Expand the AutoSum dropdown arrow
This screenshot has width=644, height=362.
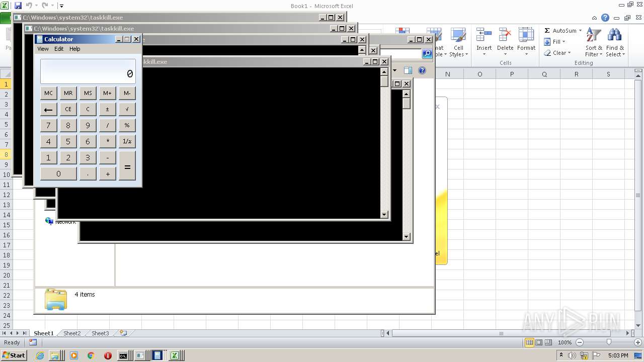(x=580, y=31)
